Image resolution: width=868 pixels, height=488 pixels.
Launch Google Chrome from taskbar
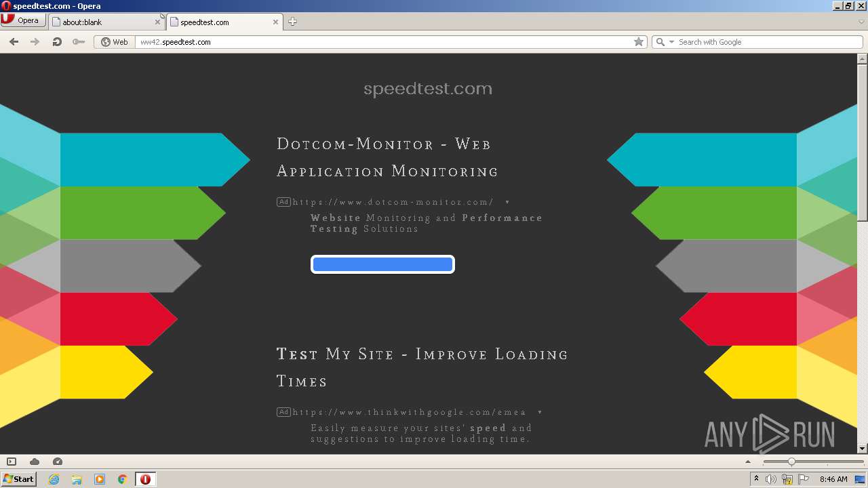[x=122, y=479]
